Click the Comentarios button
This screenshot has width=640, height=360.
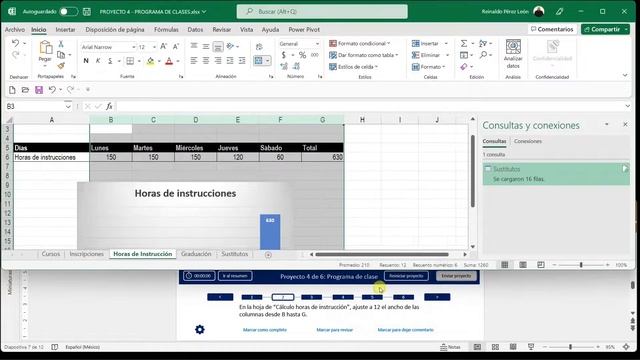coord(552,29)
